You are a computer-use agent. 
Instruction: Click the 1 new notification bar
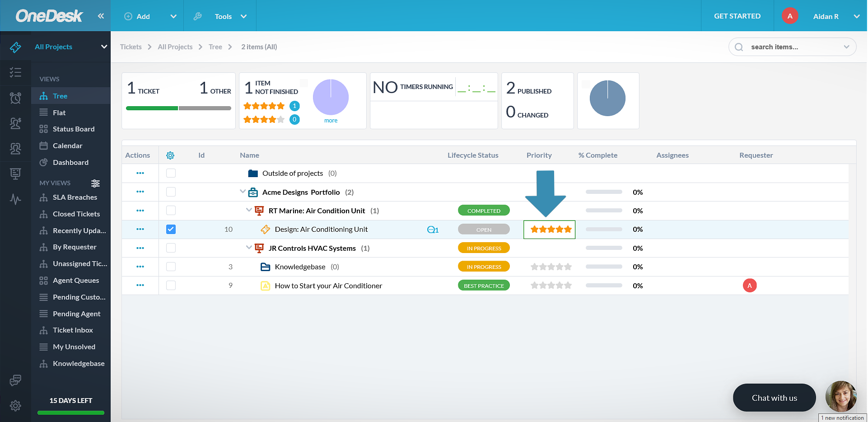(842, 418)
